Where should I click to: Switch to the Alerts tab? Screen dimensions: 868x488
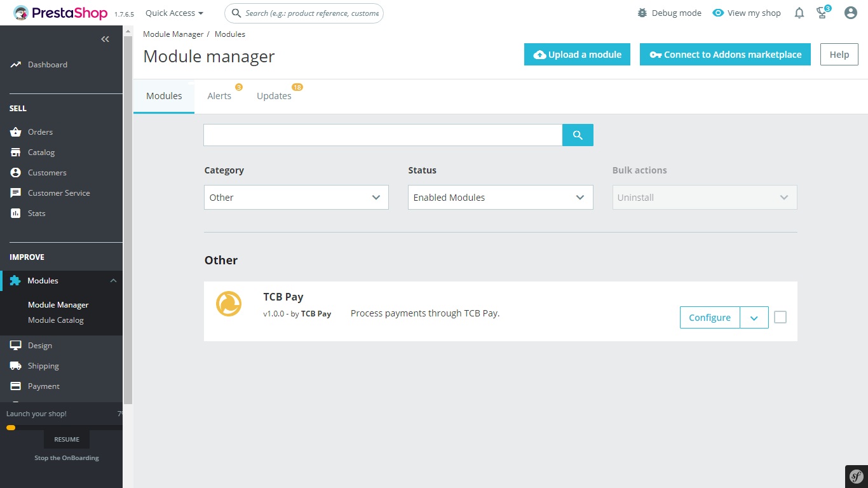[219, 97]
